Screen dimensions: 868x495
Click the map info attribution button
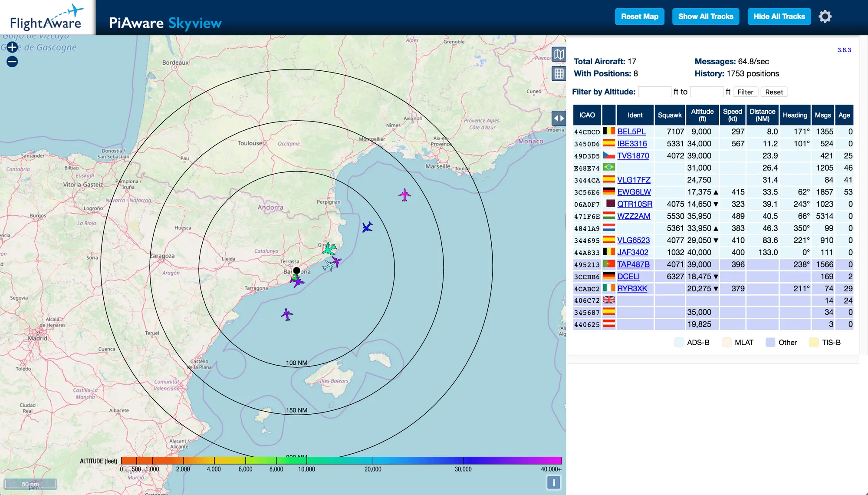click(554, 483)
